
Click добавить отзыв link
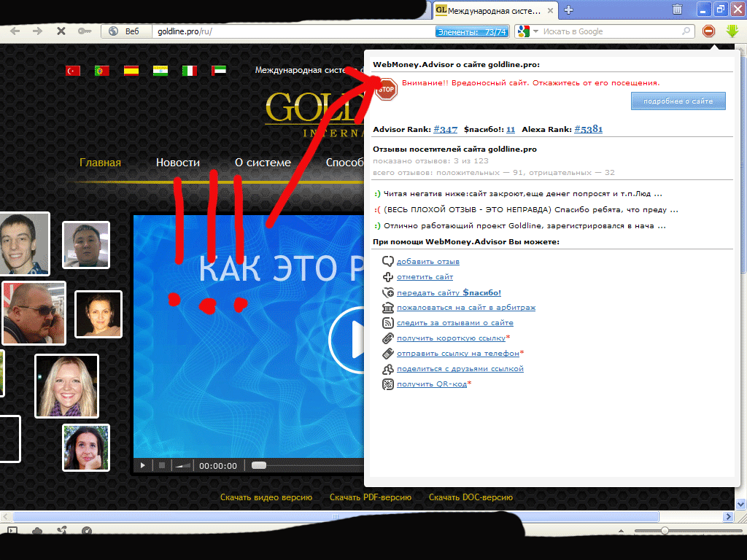427,262
